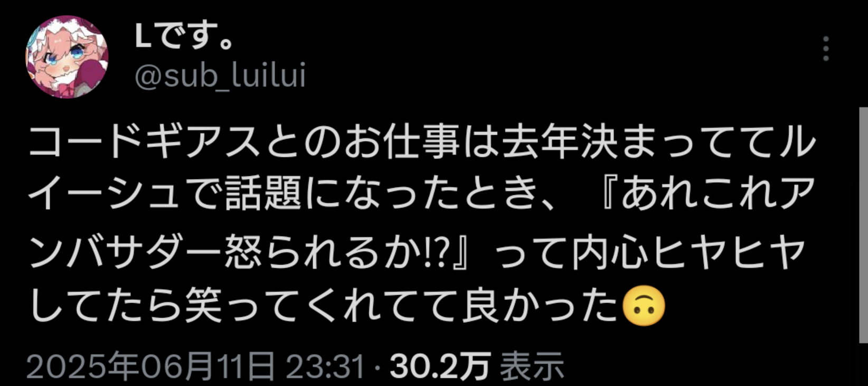The height and width of the screenshot is (386, 868).
Task: Click the word コードギアス in the tweet
Action: (144, 143)
